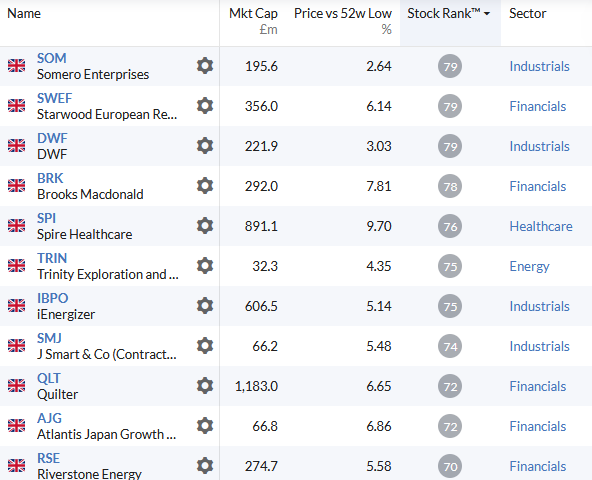Sort by the Stock Rank column dropdown arrow

pyautogui.click(x=487, y=14)
